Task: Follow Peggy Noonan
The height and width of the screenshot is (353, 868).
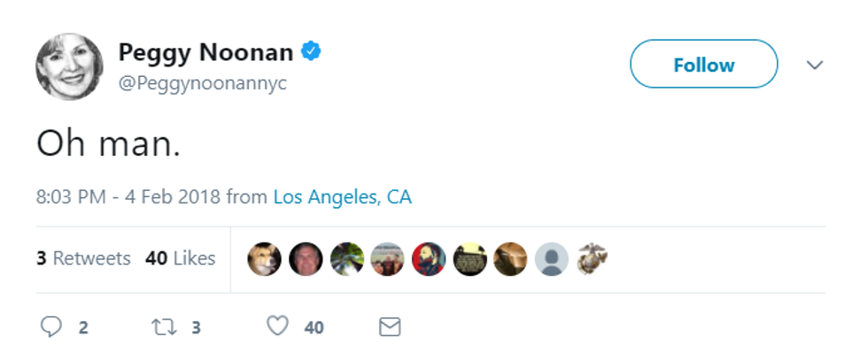Action: [x=703, y=65]
